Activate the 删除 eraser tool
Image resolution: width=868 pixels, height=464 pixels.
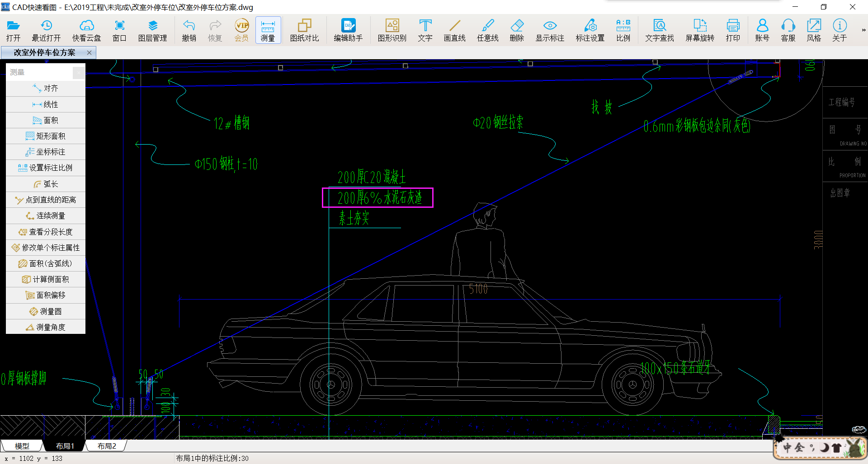coord(517,31)
